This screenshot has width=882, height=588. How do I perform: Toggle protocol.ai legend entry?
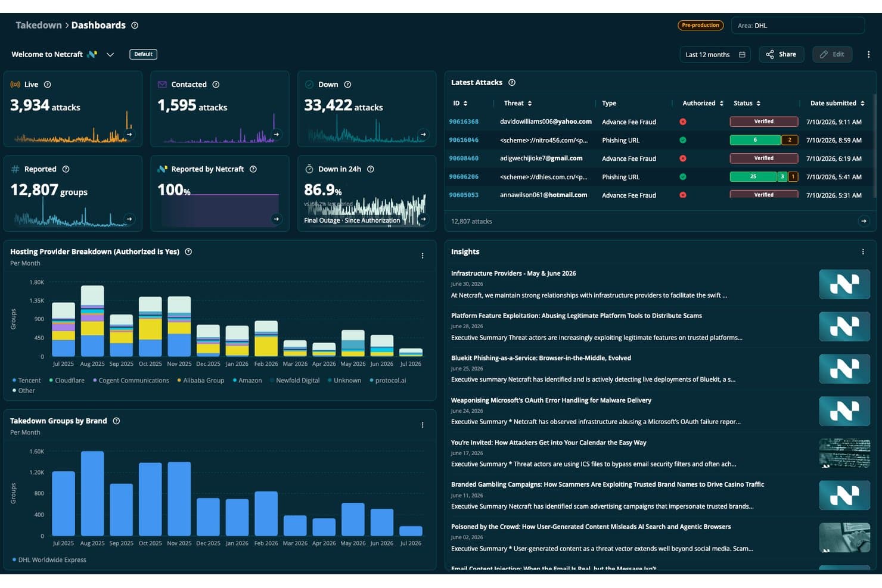[x=388, y=380]
